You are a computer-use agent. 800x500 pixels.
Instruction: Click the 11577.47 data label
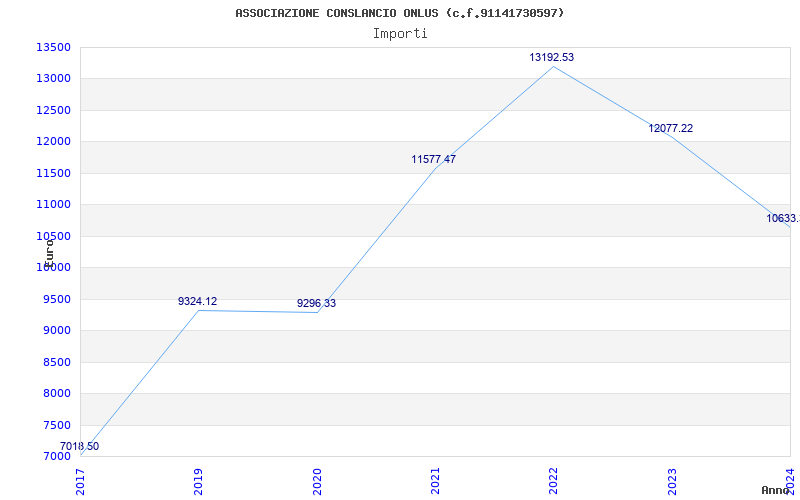pyautogui.click(x=434, y=160)
